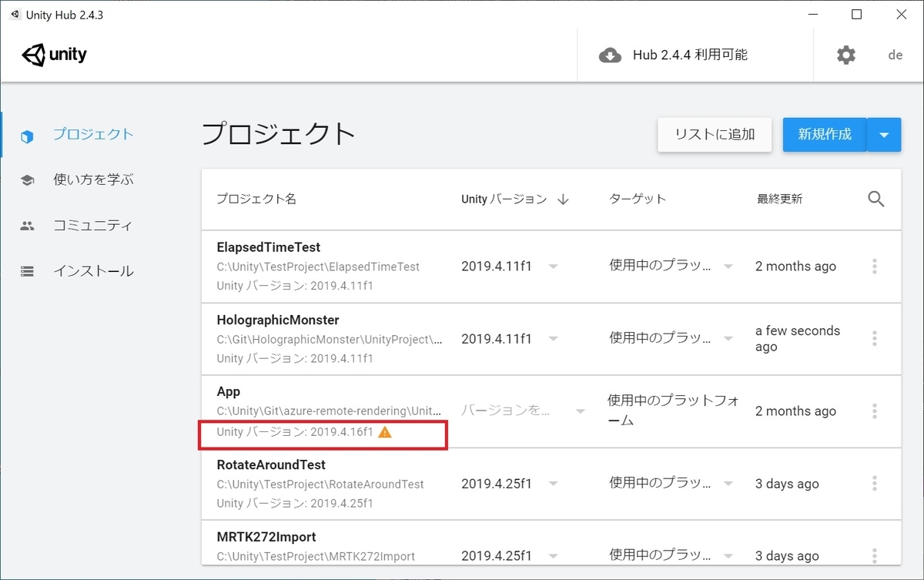
Task: Click the installs list icon
Action: pyautogui.click(x=27, y=271)
